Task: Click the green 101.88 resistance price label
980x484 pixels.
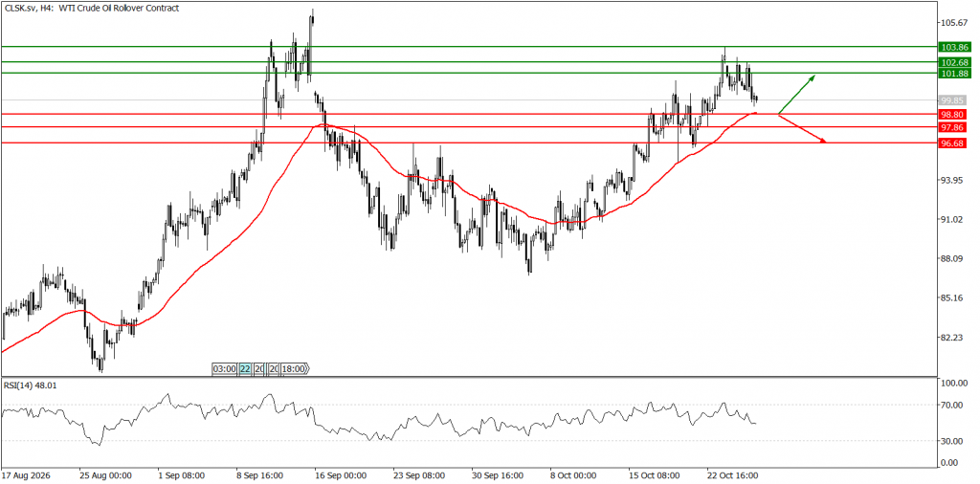Action: coord(954,73)
